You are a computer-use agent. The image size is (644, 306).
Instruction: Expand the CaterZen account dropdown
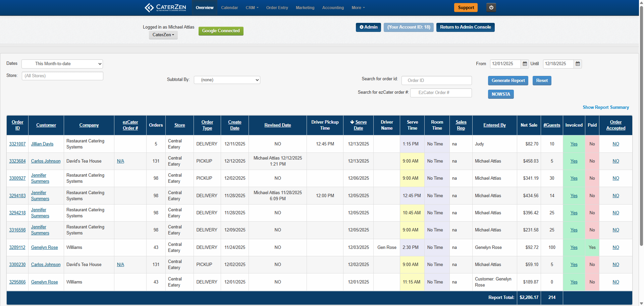pyautogui.click(x=163, y=35)
